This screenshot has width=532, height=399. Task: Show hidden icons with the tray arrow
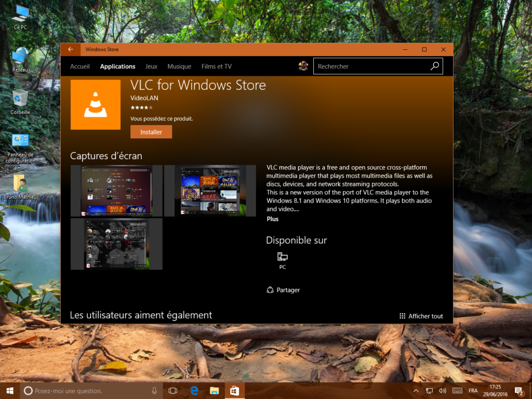pyautogui.click(x=416, y=390)
